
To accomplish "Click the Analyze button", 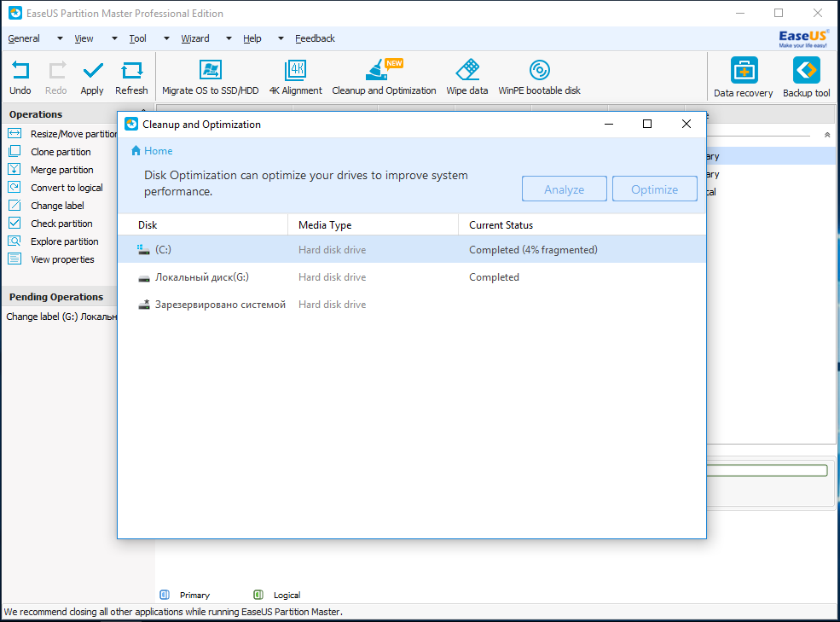I will coord(564,189).
